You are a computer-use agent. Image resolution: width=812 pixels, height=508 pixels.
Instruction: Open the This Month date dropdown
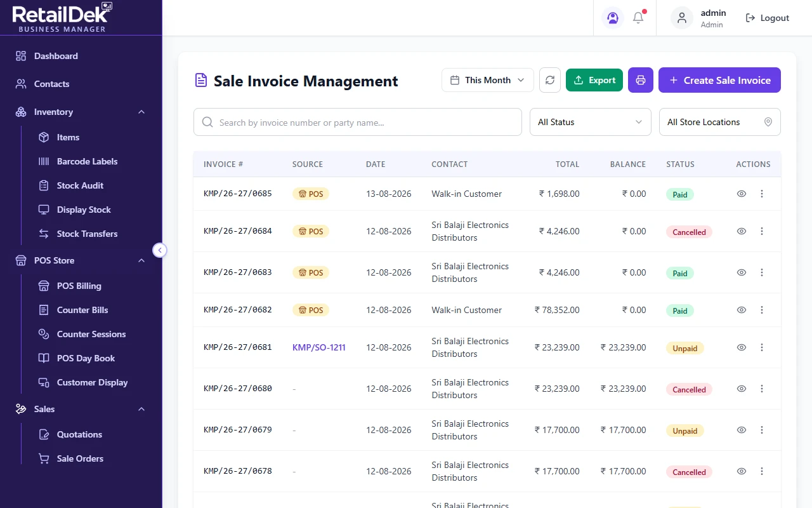pyautogui.click(x=488, y=80)
